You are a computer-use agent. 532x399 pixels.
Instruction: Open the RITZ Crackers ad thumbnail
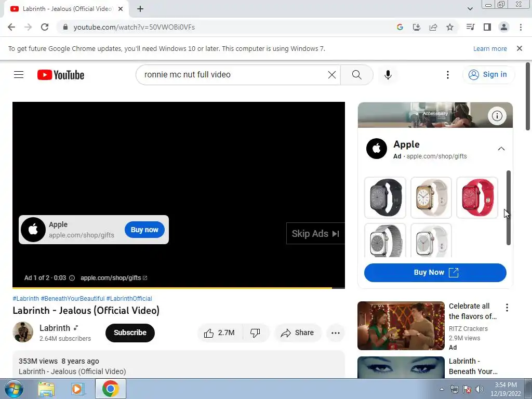tap(401, 326)
